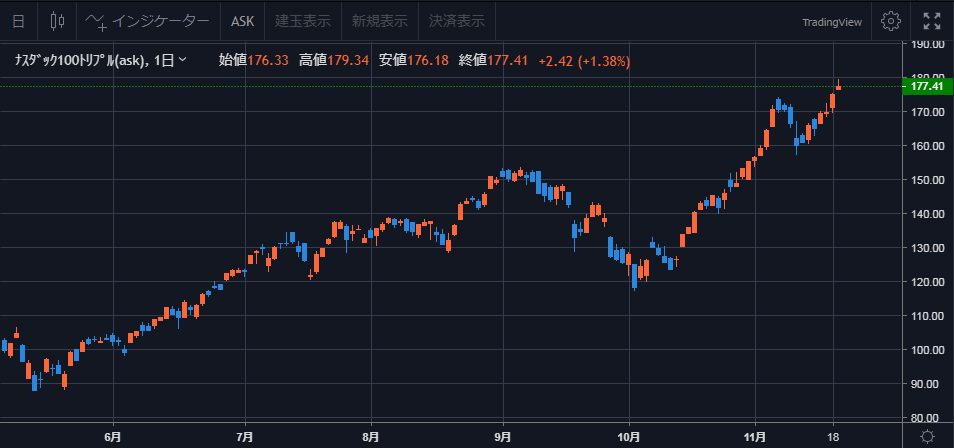Click the +2.42 (+1.38%) change value
The image size is (954, 448).
pos(584,60)
